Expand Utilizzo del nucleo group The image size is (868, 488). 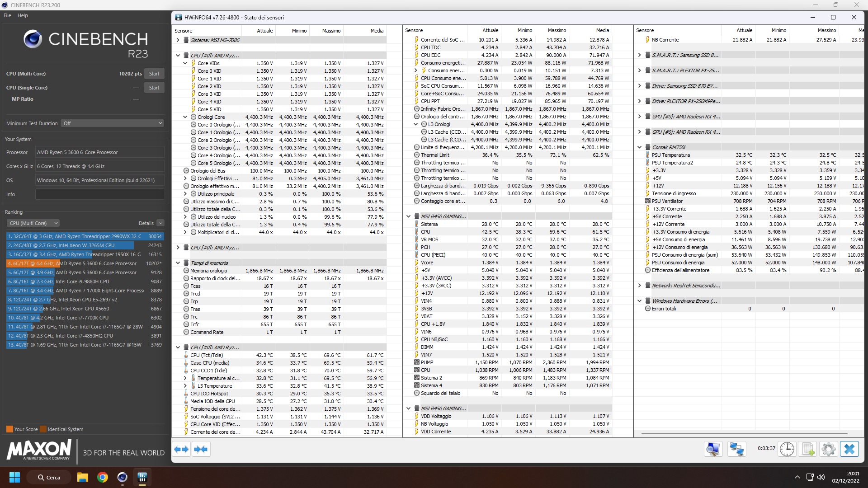pyautogui.click(x=185, y=217)
